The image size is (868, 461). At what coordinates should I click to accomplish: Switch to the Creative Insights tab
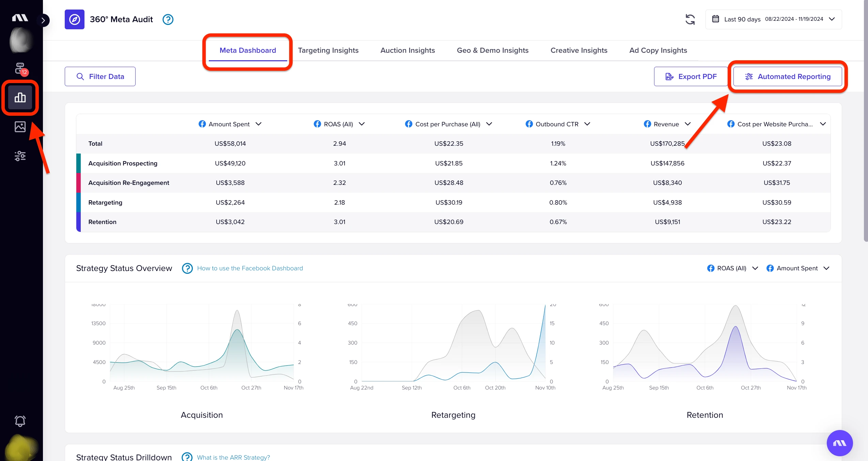tap(579, 50)
